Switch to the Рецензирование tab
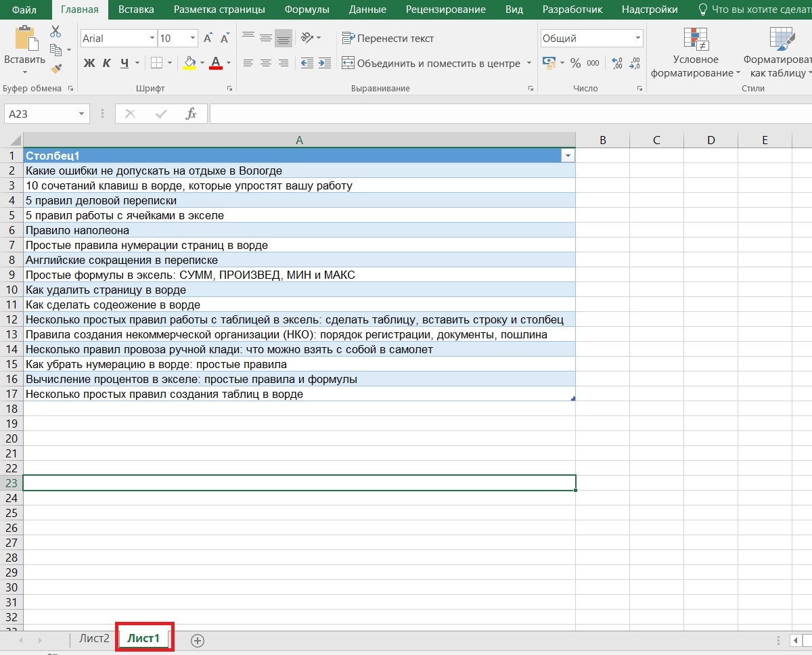812x655 pixels. pyautogui.click(x=446, y=9)
